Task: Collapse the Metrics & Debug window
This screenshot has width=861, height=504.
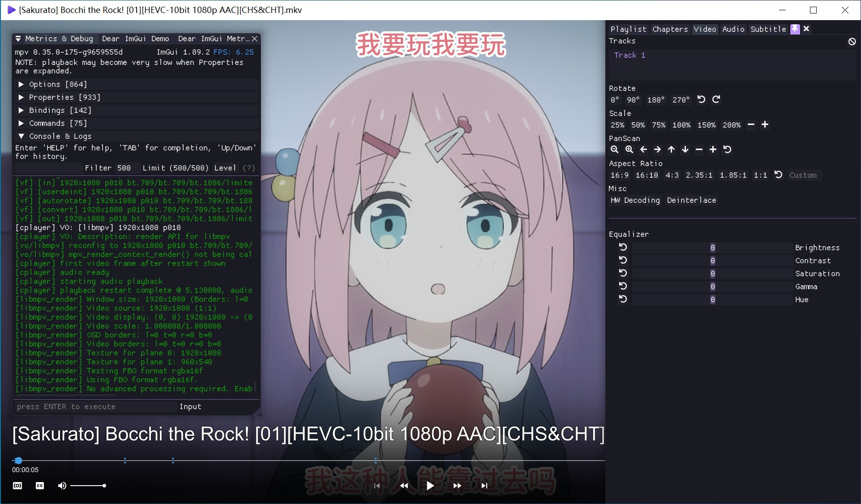Action: 18,39
